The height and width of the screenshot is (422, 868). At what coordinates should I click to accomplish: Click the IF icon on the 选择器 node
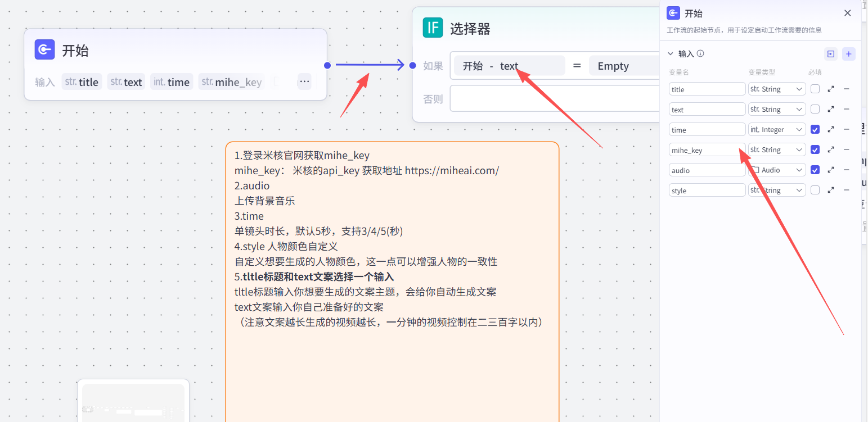pos(433,28)
